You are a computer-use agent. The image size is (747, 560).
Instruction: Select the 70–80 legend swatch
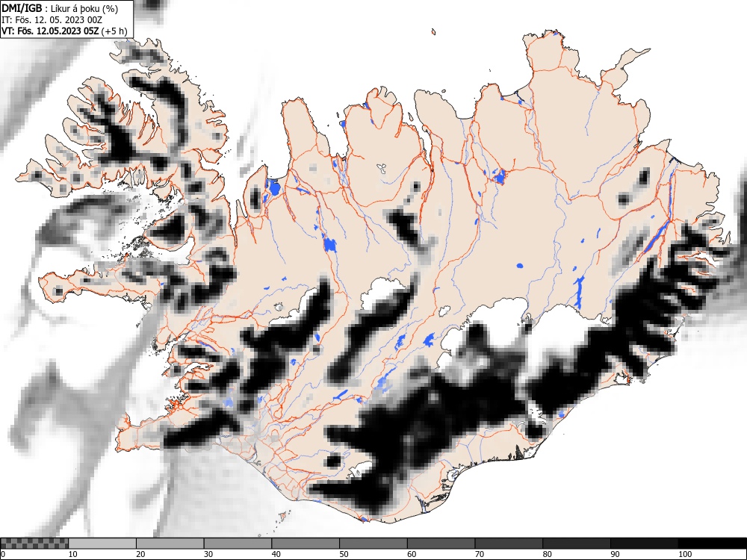[508, 544]
